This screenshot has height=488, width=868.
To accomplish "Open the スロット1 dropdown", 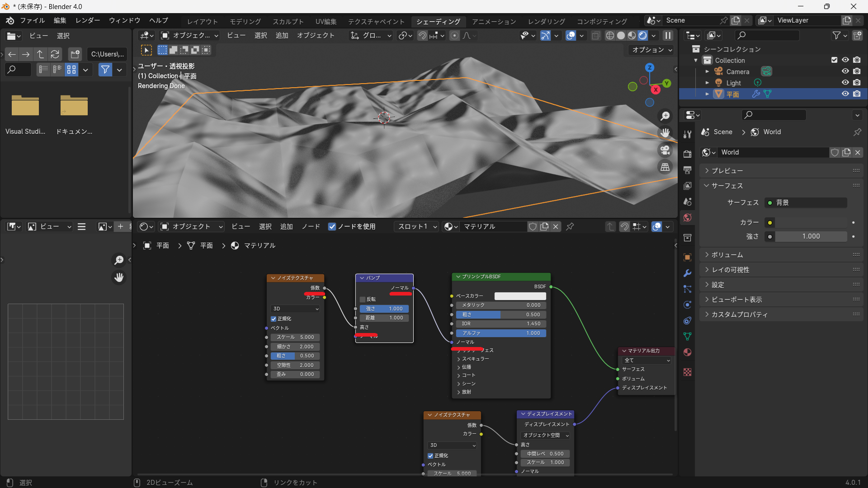I will point(417,227).
